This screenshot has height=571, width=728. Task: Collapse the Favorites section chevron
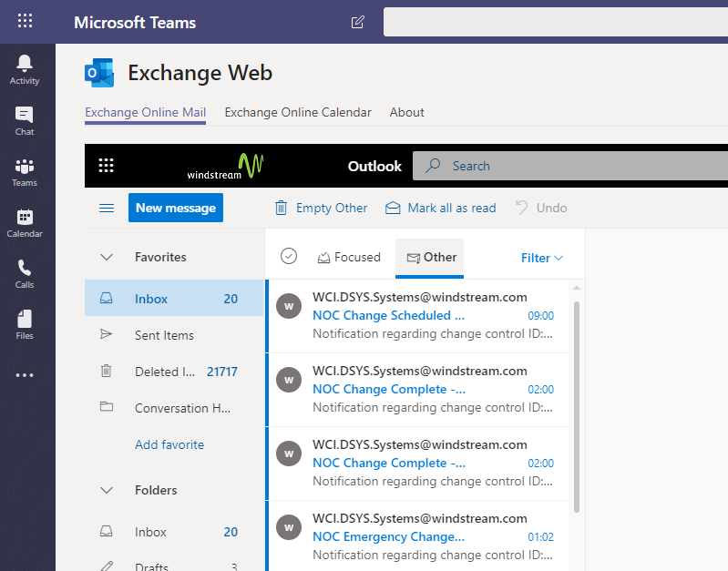pyautogui.click(x=107, y=257)
